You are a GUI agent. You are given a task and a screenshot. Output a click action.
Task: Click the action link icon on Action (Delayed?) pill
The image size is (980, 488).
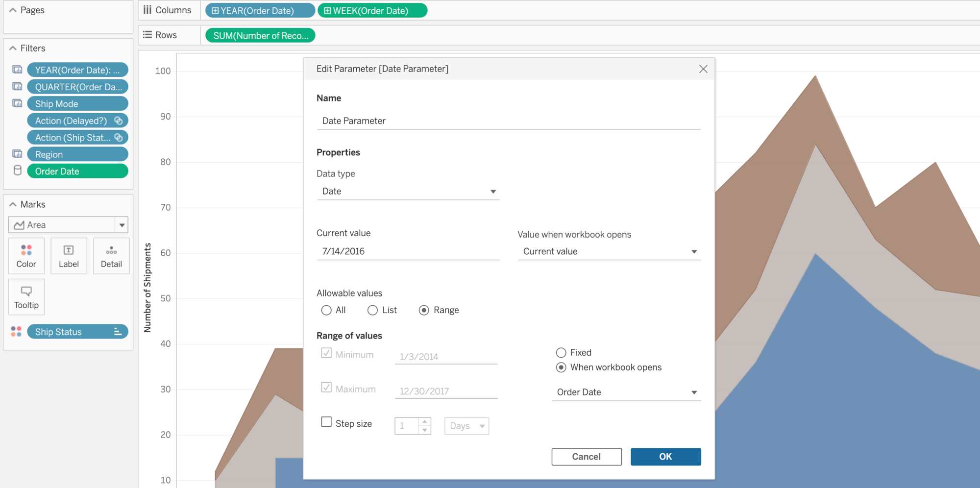click(x=118, y=121)
